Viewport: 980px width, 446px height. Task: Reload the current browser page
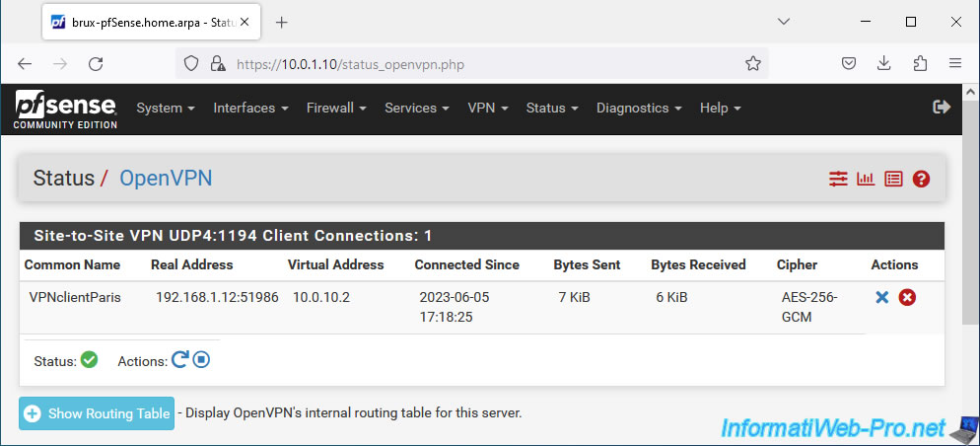(x=96, y=64)
